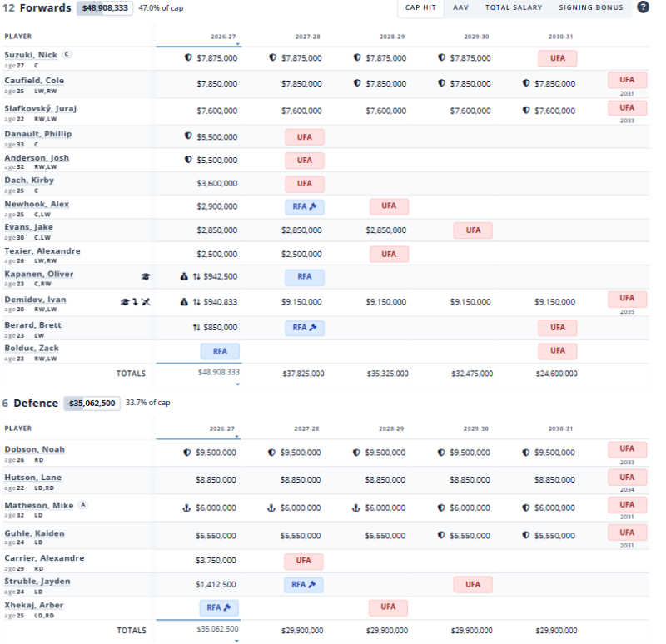Expand the Defence 2026-27 column header arrow
The height and width of the screenshot is (644, 666).
(237, 437)
